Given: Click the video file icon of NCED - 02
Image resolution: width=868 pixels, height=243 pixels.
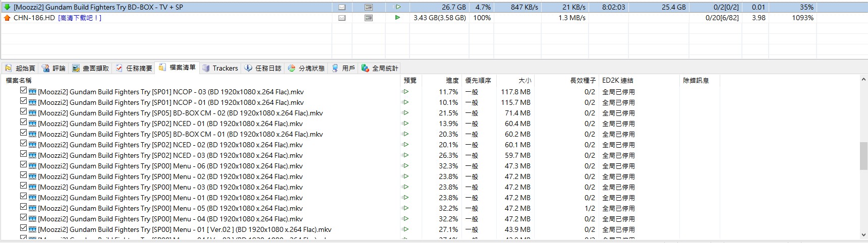Looking at the screenshot, I should pyautogui.click(x=32, y=145).
